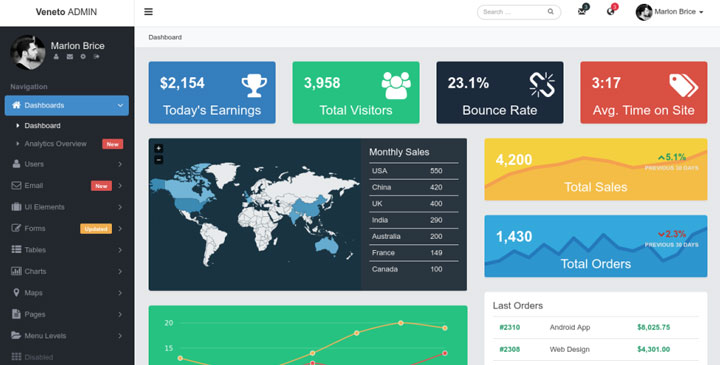Open the Tables menu label
The width and height of the screenshot is (720, 365).
click(35, 250)
